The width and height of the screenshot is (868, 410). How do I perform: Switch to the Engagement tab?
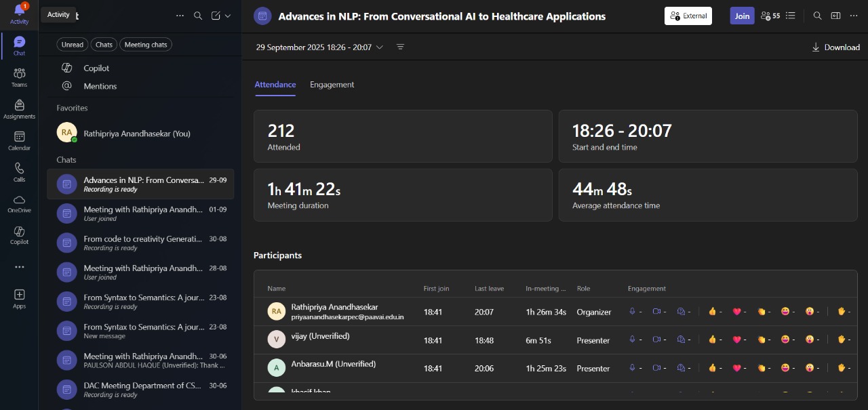332,85
